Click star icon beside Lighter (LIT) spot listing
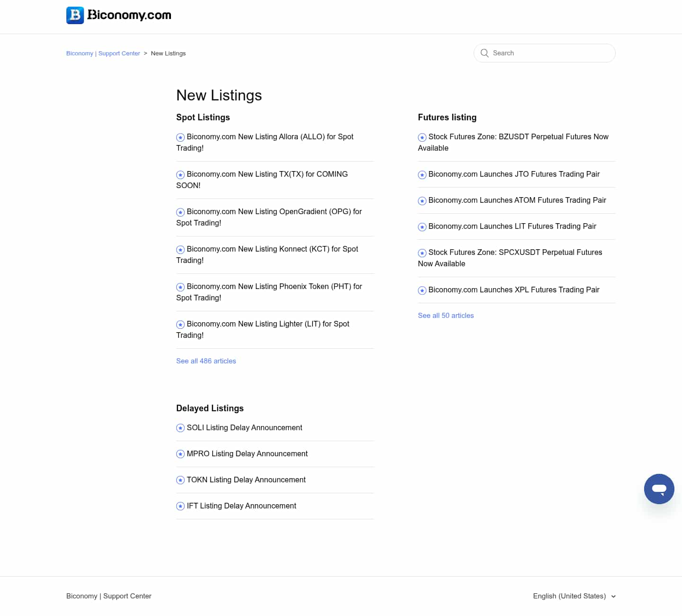 (x=180, y=325)
